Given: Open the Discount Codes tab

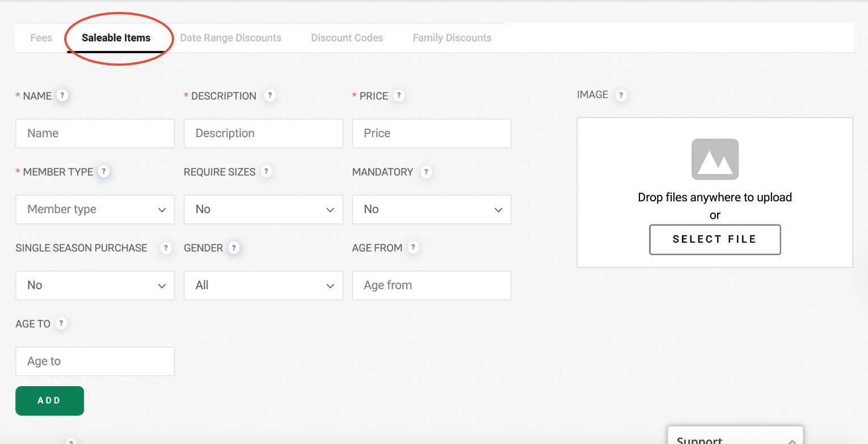Looking at the screenshot, I should coord(347,38).
